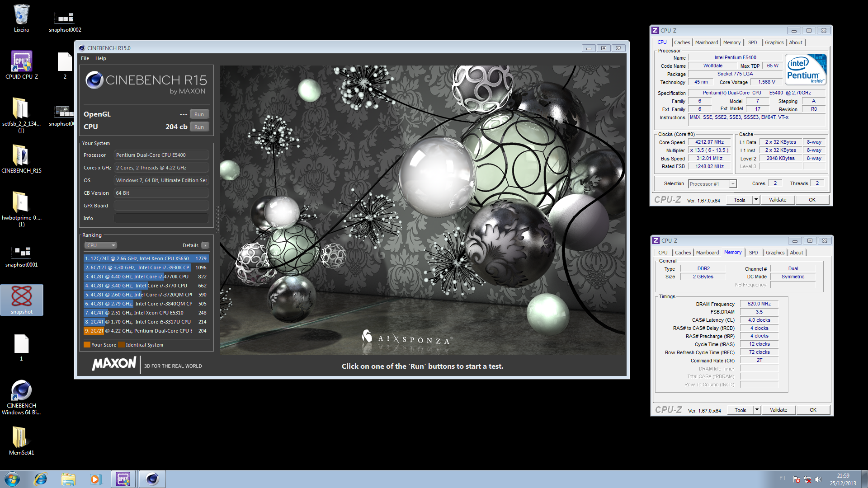This screenshot has width=868, height=488.
Task: Open the Lixeira recycle bin icon
Action: click(21, 19)
